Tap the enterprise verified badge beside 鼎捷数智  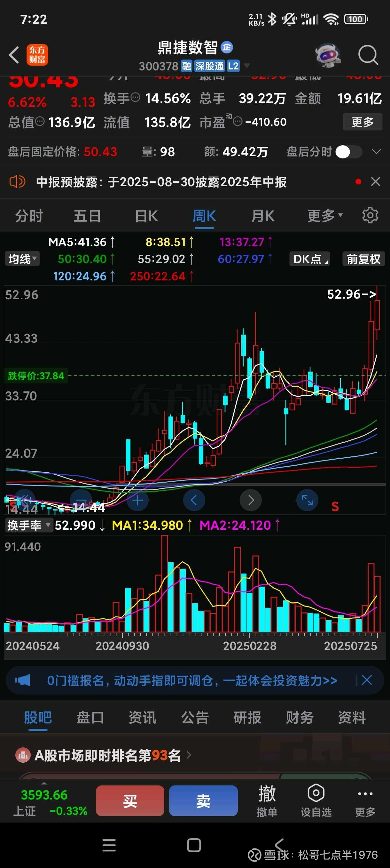click(227, 47)
